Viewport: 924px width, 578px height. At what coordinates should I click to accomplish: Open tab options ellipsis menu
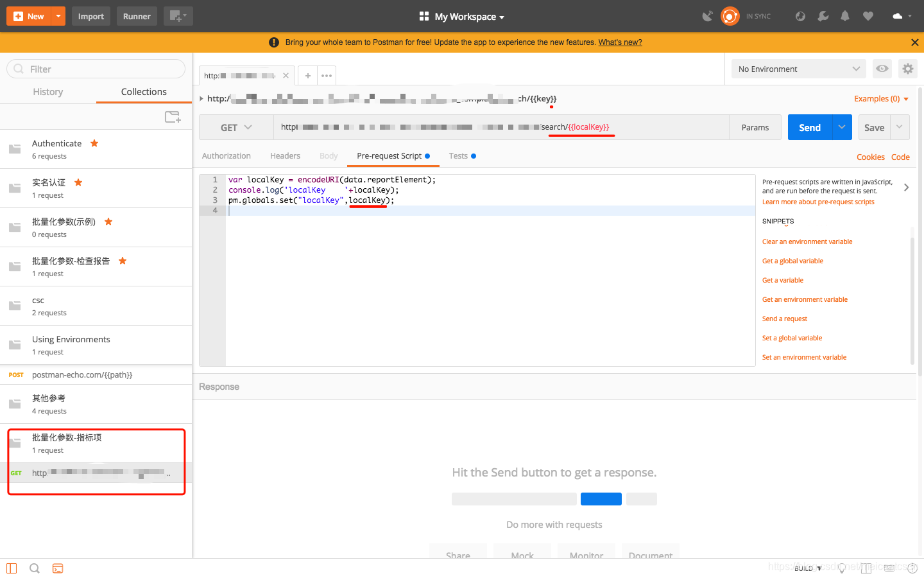click(x=327, y=76)
